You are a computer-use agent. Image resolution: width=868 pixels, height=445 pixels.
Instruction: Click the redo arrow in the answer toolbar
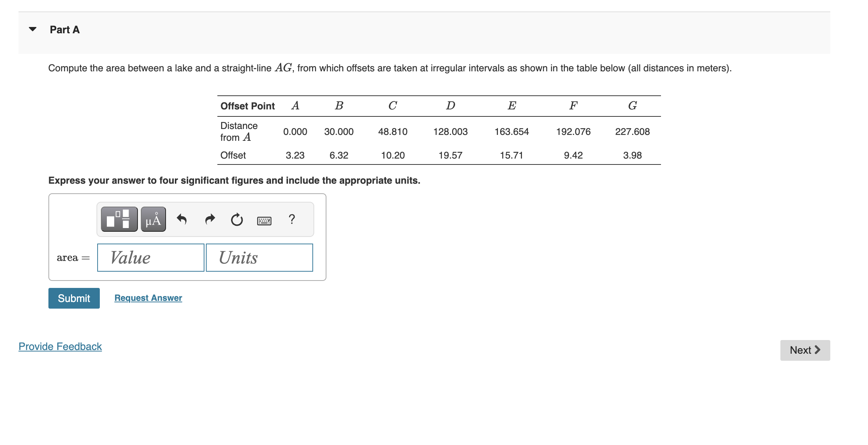pyautogui.click(x=209, y=220)
